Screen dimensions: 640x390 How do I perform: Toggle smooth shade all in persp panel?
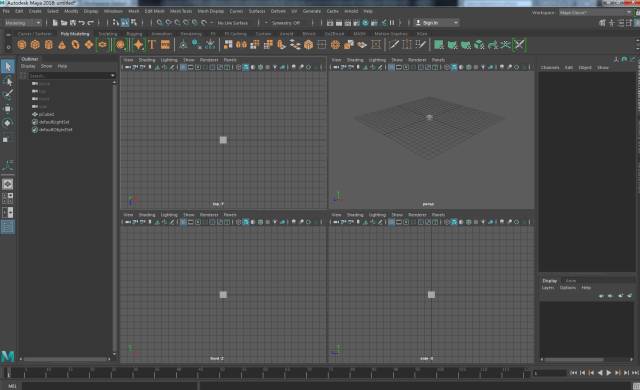tap(454, 67)
